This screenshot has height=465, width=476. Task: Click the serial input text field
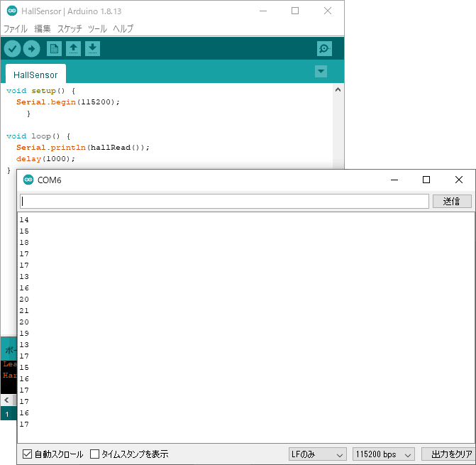point(224,201)
